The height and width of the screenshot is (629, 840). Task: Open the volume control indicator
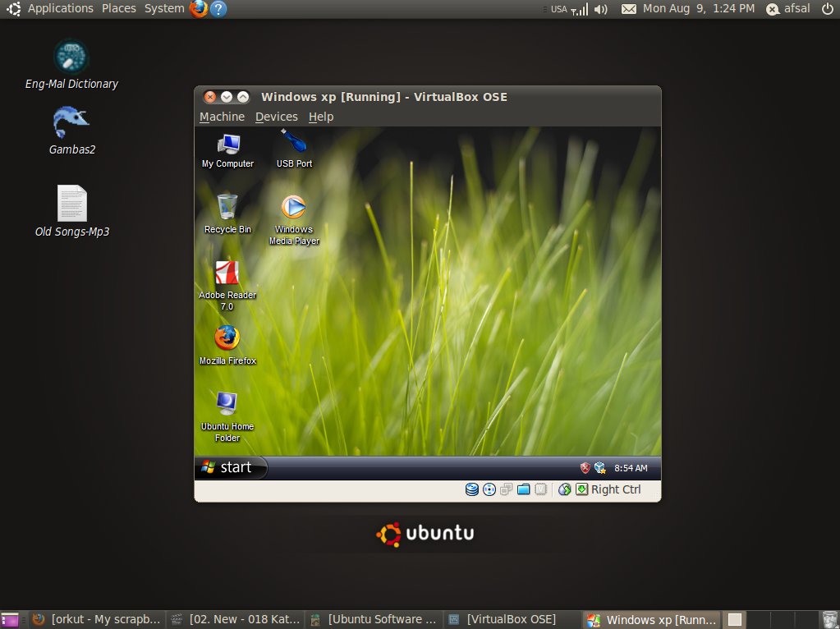(x=601, y=9)
